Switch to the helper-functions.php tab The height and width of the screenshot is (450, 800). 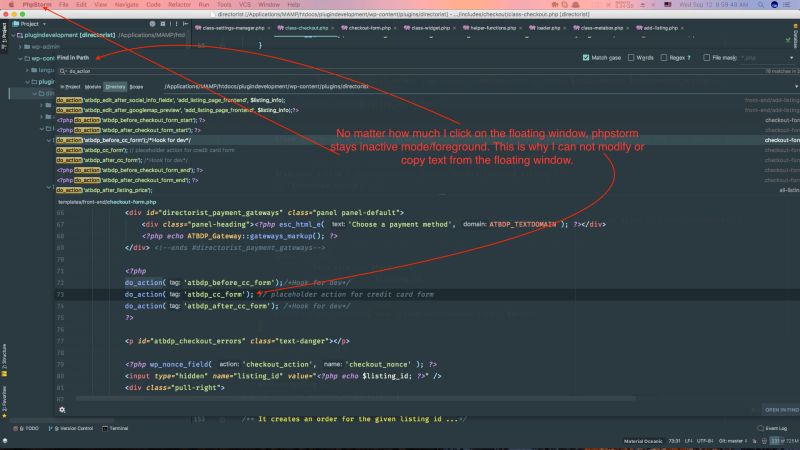(x=493, y=28)
